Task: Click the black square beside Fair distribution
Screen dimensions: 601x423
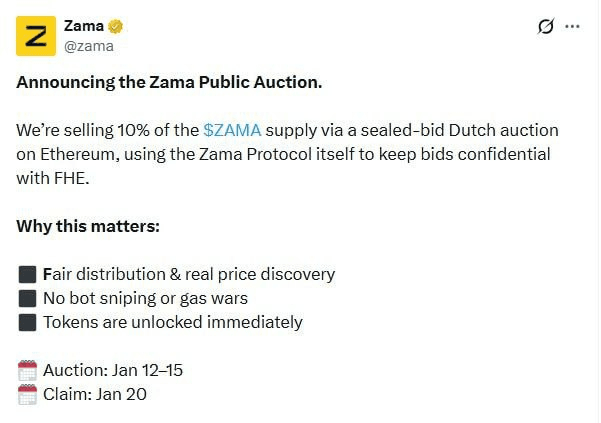Action: pos(27,274)
